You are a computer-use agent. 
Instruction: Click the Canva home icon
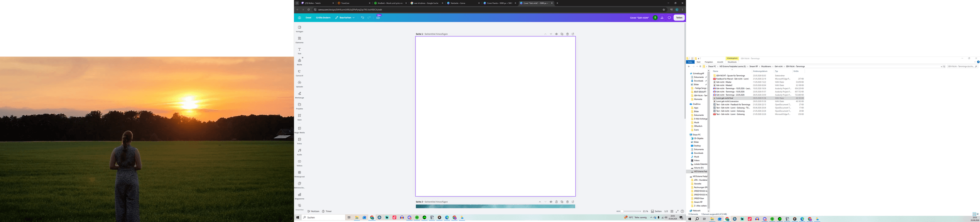tap(299, 18)
